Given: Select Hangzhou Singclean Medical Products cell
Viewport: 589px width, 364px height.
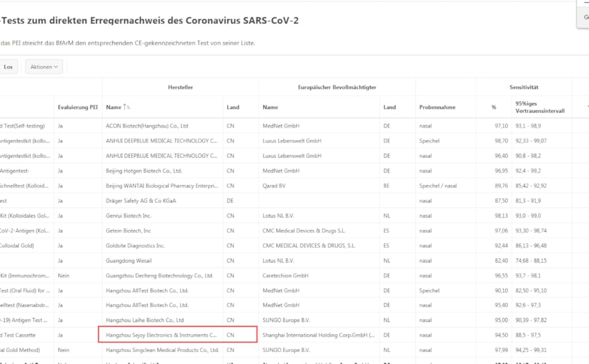Looking at the screenshot, I should (x=162, y=350).
